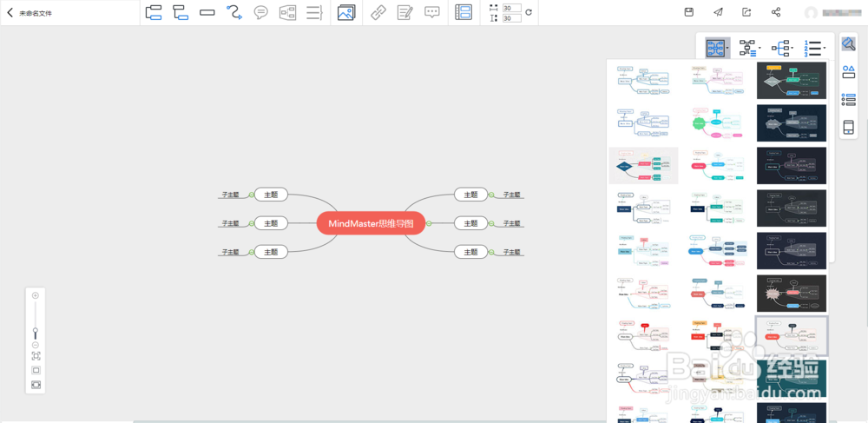Insert a relationship line

[234, 12]
